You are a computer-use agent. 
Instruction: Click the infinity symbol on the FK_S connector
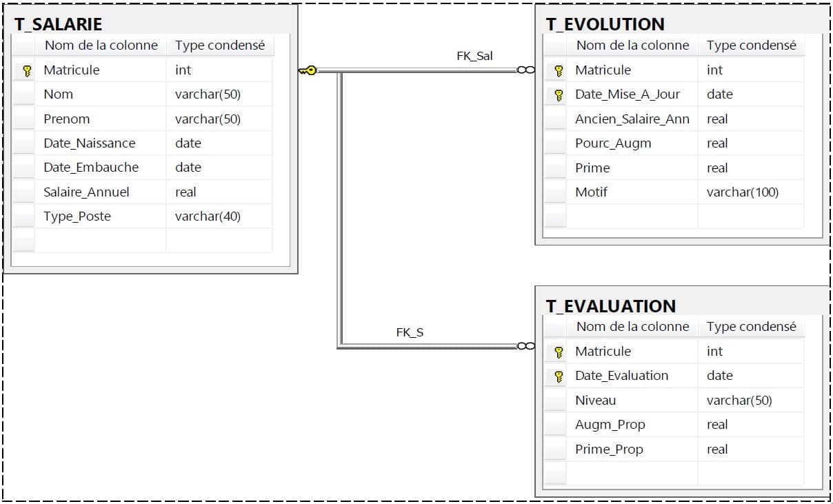point(526,345)
